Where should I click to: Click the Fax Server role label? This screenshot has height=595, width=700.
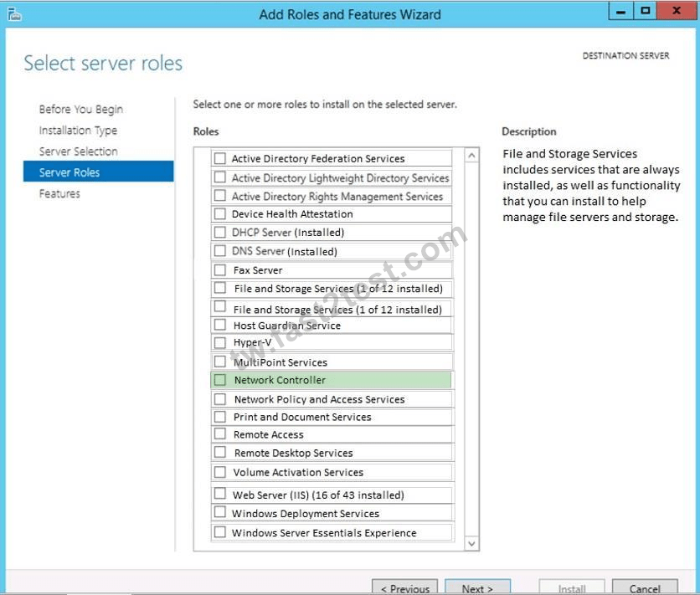(258, 270)
